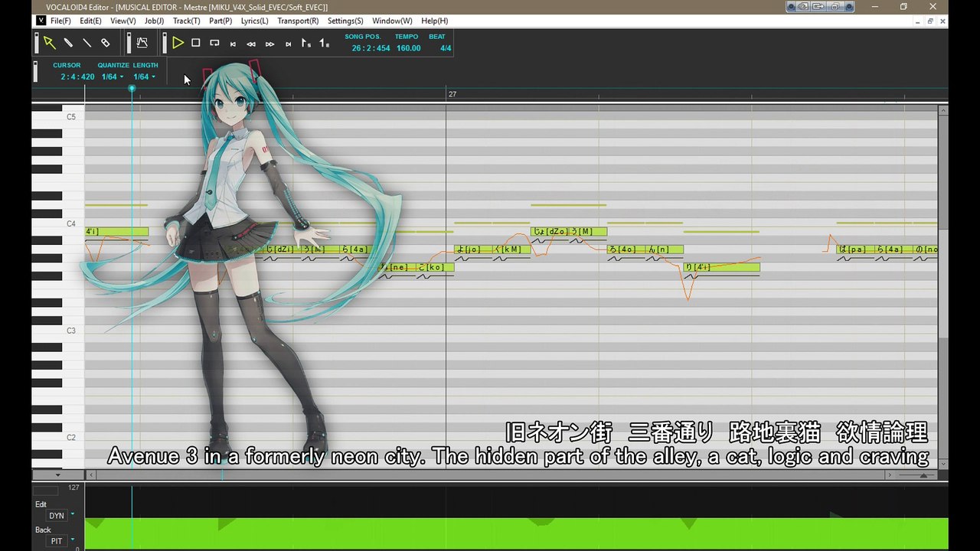Click the playhead position marker on ruler
The image size is (980, 551).
pos(132,89)
